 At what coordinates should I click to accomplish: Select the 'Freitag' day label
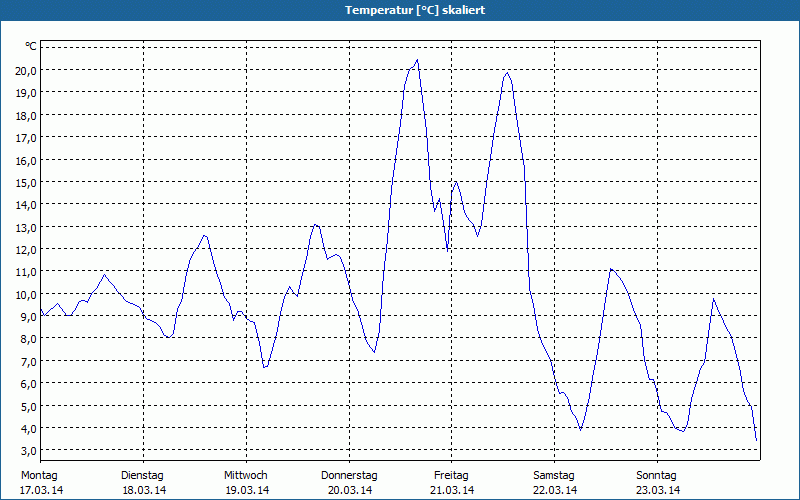[452, 476]
